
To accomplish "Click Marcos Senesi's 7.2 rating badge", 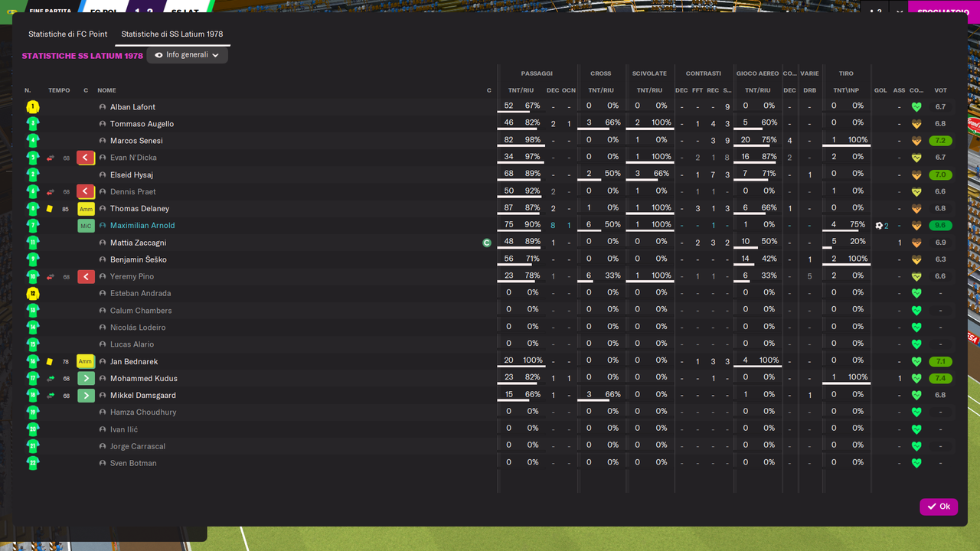I will pyautogui.click(x=940, y=141).
